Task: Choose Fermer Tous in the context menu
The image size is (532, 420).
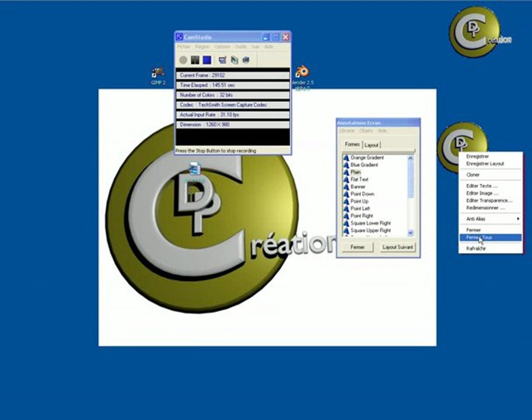Action: [491, 237]
